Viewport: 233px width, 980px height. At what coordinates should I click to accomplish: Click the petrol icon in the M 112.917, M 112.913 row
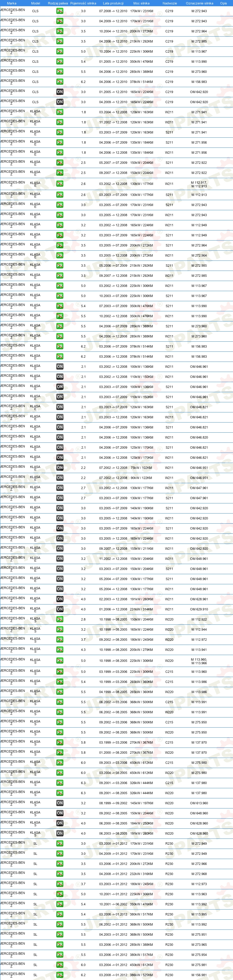tap(60, 184)
